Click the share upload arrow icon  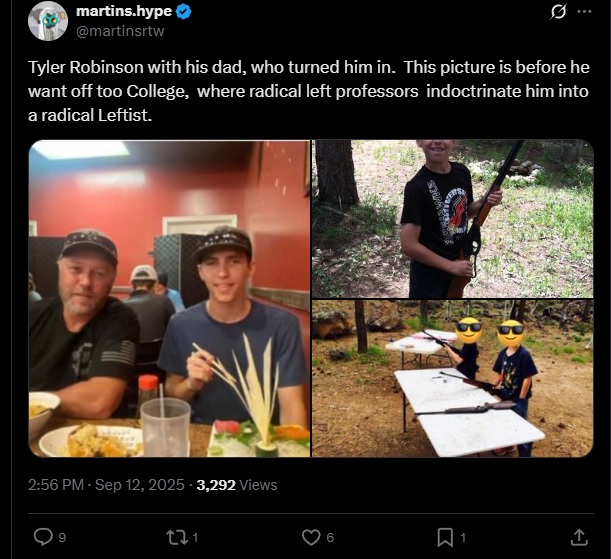[x=578, y=537]
